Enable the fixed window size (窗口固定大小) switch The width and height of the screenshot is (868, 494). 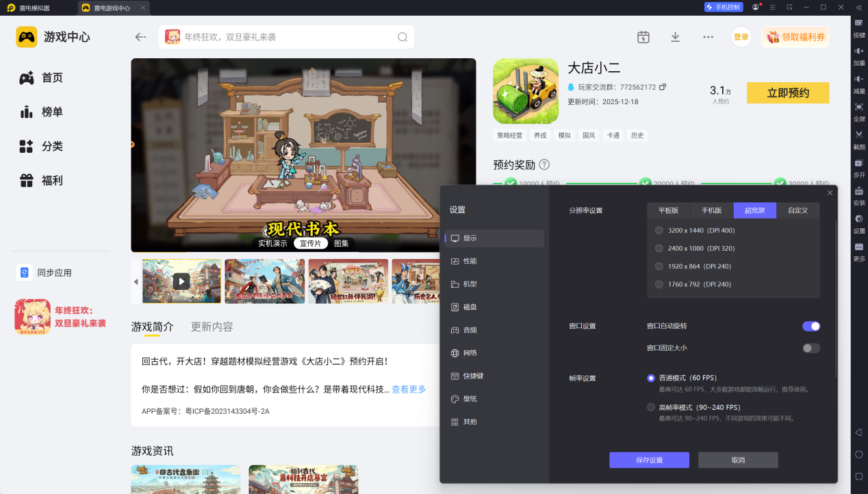(810, 348)
